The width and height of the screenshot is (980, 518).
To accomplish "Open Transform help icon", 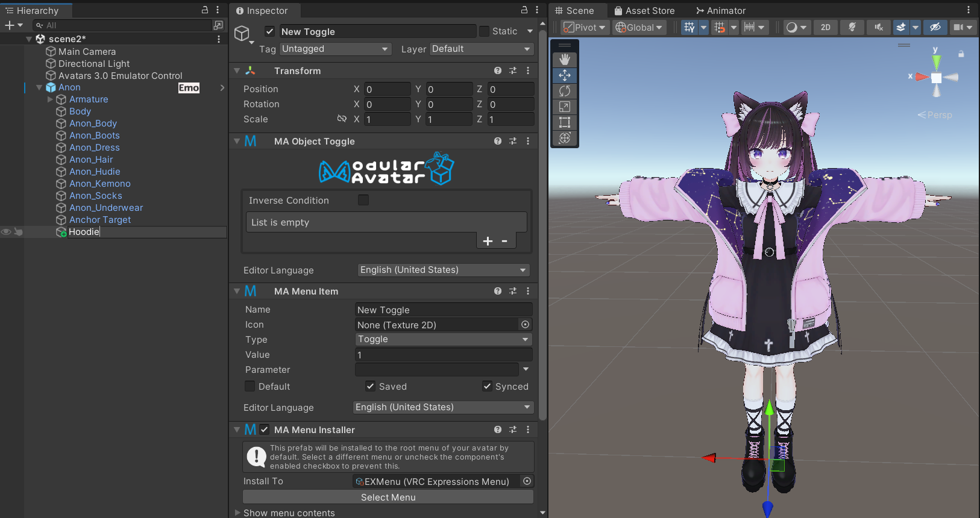I will pos(498,70).
